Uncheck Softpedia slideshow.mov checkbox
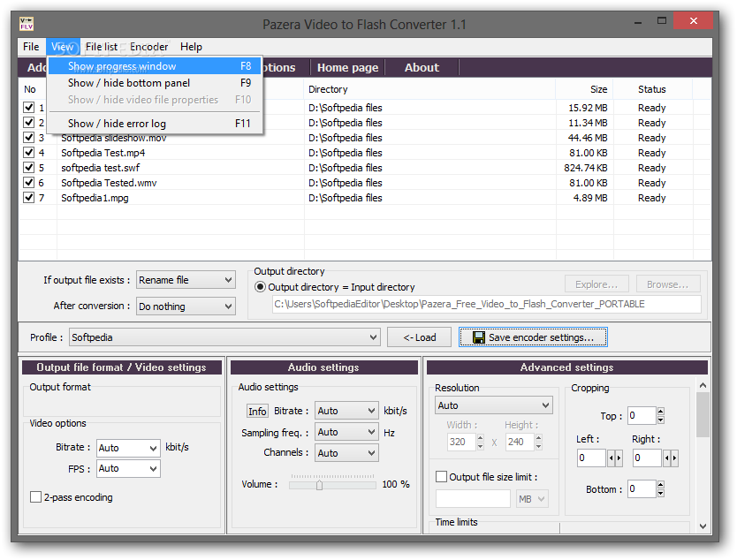737x560 pixels. [x=28, y=137]
